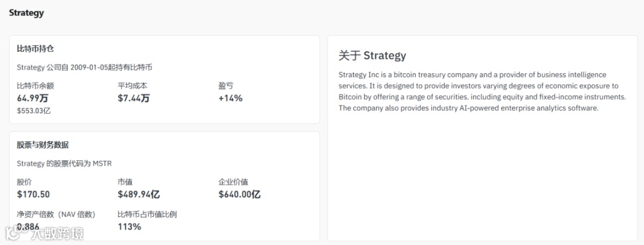Click the +14% profit and loss value
644x245 pixels.
click(x=230, y=98)
